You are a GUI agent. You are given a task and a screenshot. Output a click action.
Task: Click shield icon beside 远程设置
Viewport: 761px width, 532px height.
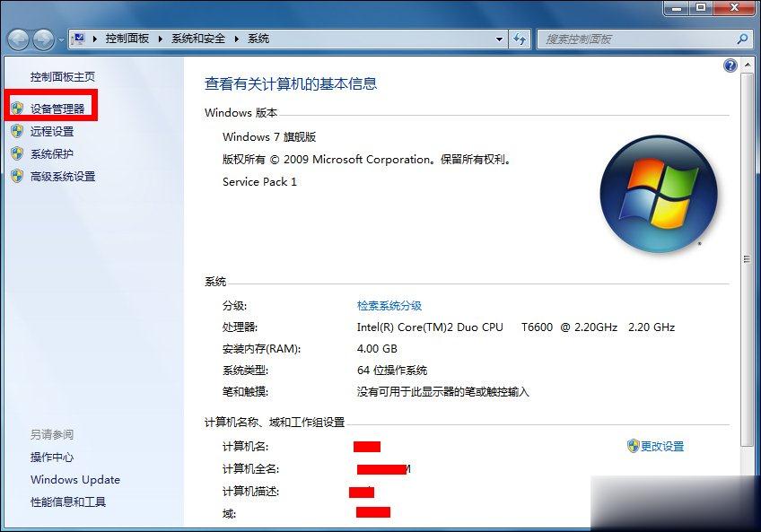[x=17, y=131]
